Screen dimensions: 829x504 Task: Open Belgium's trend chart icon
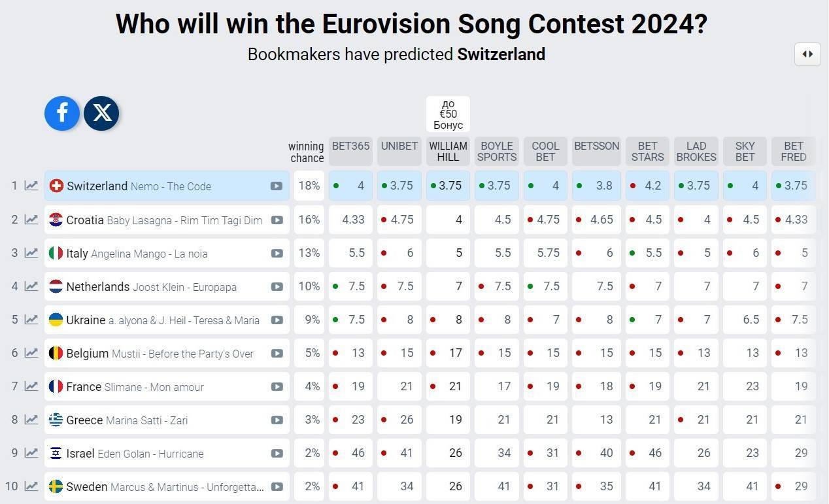(x=31, y=353)
